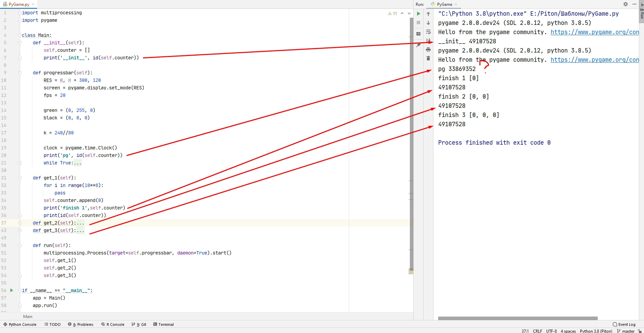Image resolution: width=644 pixels, height=333 pixels.
Task: Click the python.exe command line in console
Action: [x=528, y=14]
